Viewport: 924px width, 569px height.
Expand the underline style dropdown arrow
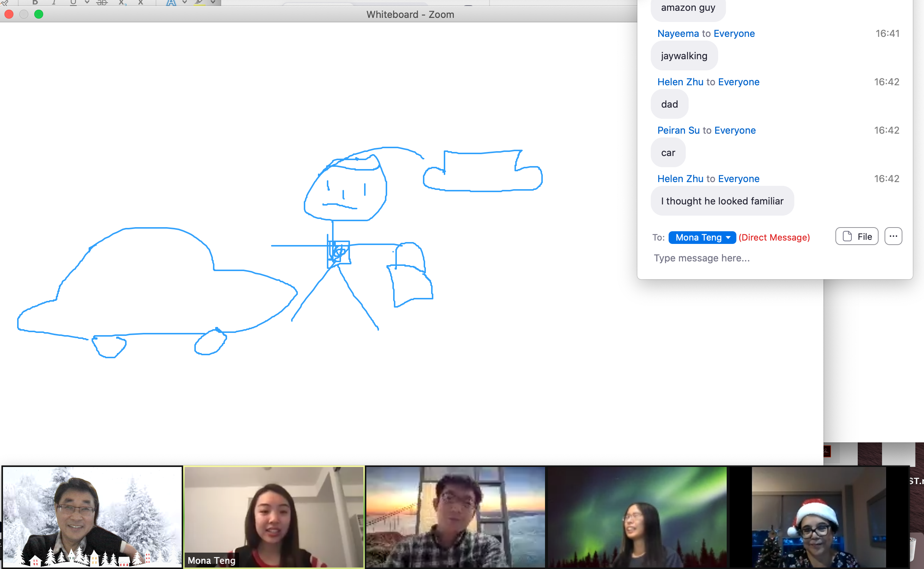tap(87, 2)
